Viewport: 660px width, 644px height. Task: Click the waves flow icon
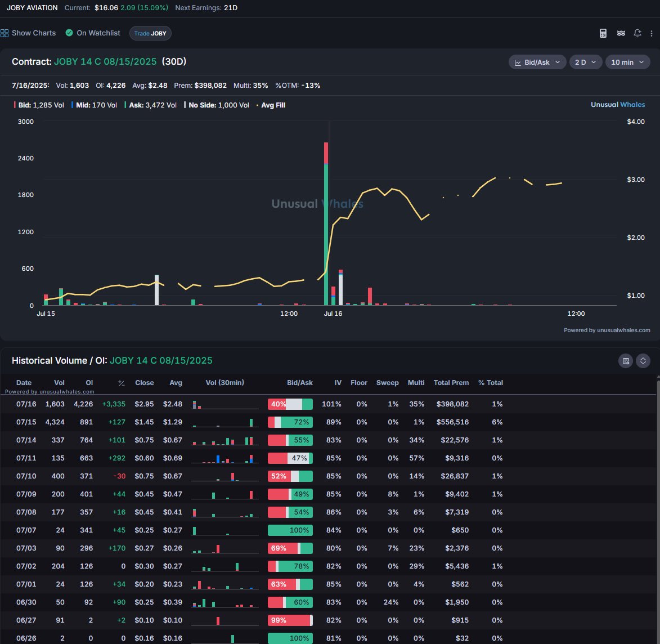(621, 33)
